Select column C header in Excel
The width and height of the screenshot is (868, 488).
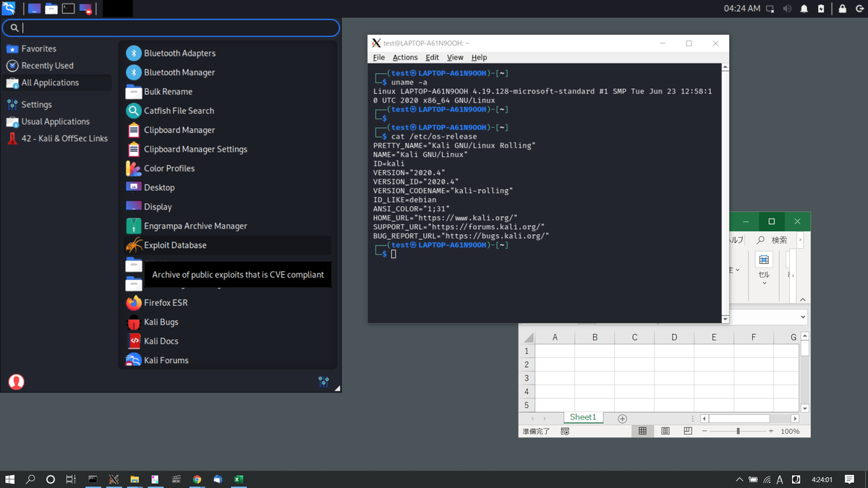pos(634,337)
